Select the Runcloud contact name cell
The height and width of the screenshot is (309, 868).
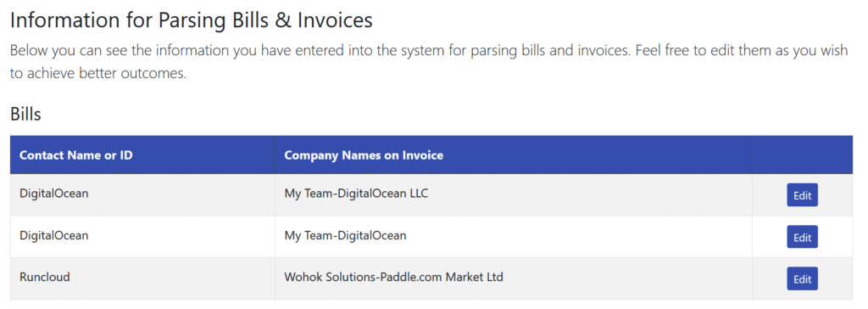(x=142, y=278)
